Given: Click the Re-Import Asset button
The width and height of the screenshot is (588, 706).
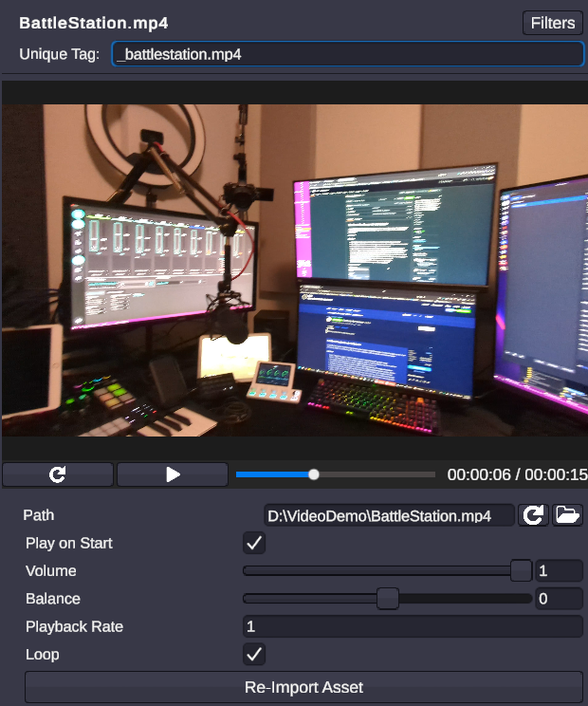Looking at the screenshot, I should click(x=303, y=687).
